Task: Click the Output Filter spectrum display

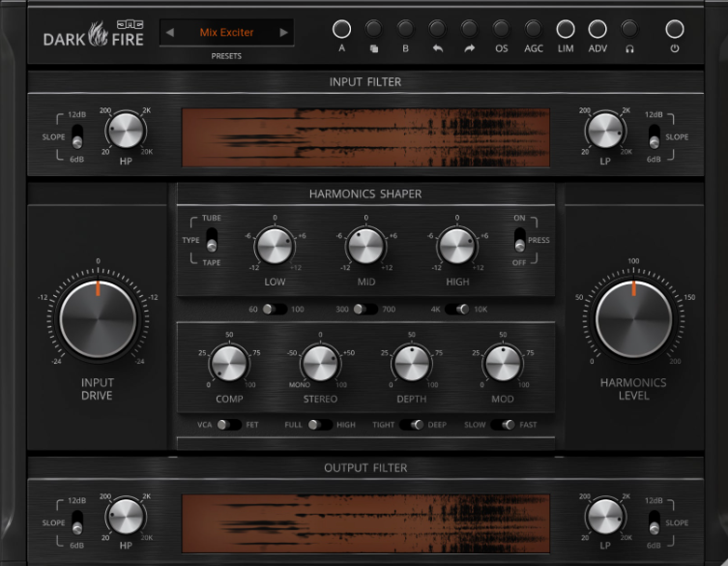Action: [x=365, y=523]
